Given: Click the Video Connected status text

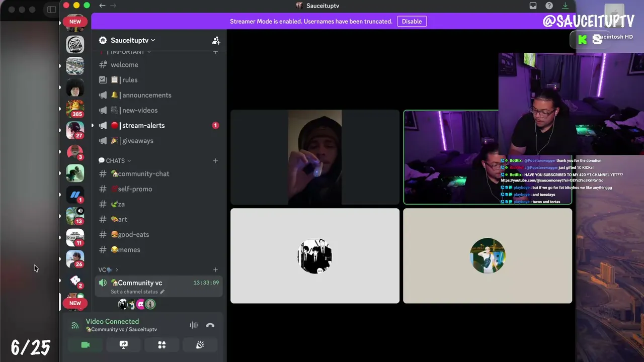Looking at the screenshot, I should pyautogui.click(x=112, y=321).
